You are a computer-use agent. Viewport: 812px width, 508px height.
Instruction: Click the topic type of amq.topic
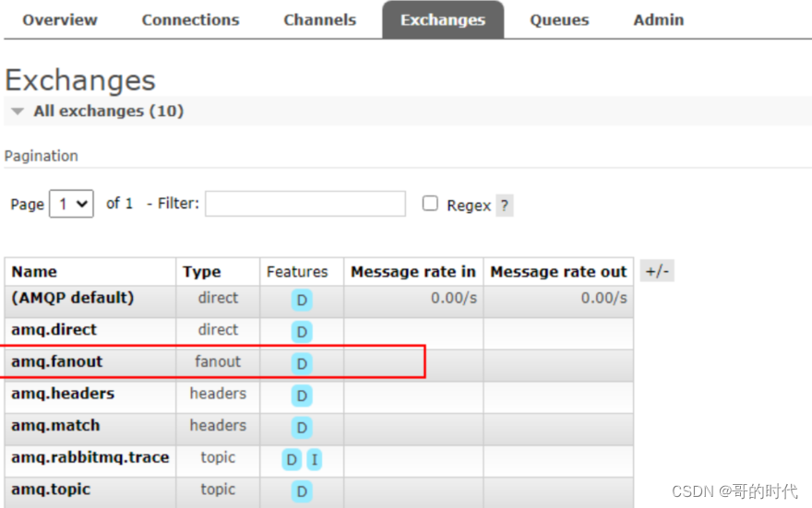pyautogui.click(x=218, y=490)
